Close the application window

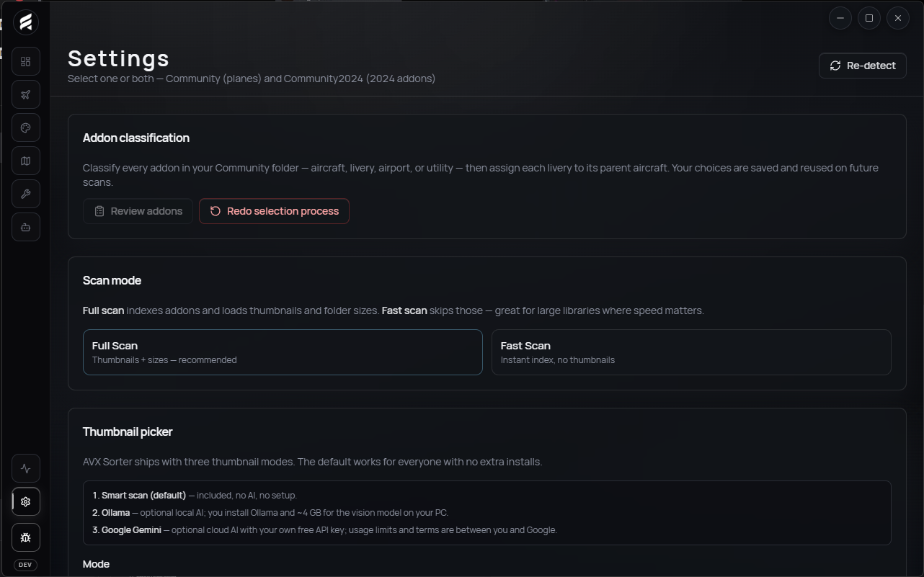[x=898, y=18]
